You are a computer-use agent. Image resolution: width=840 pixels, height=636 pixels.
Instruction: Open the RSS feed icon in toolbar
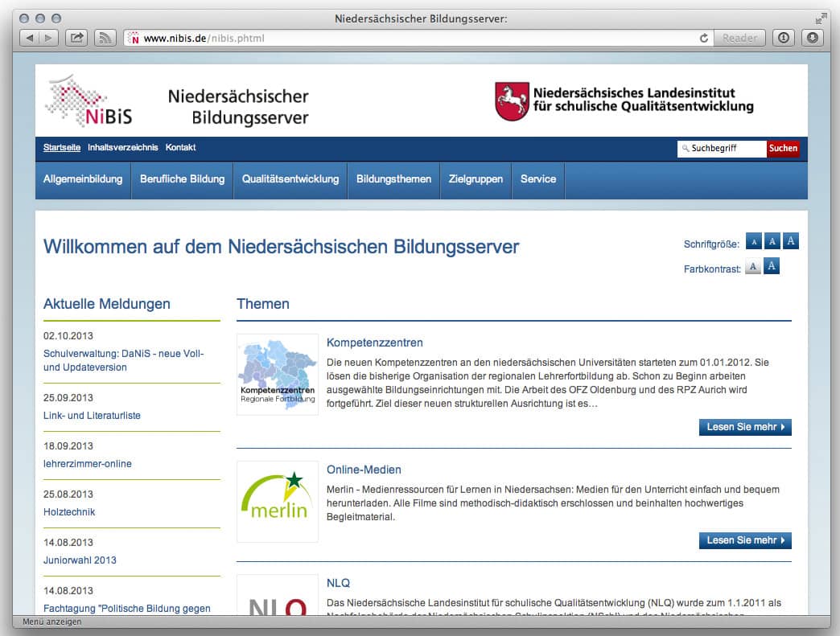point(105,38)
